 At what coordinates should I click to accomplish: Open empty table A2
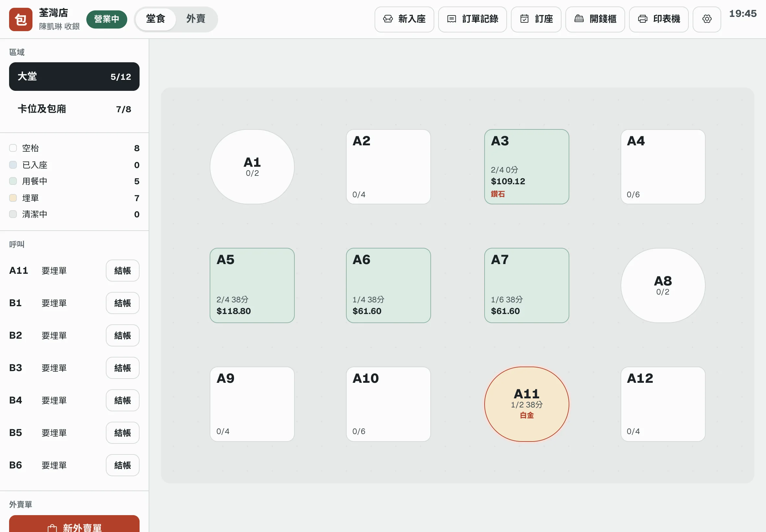point(388,167)
